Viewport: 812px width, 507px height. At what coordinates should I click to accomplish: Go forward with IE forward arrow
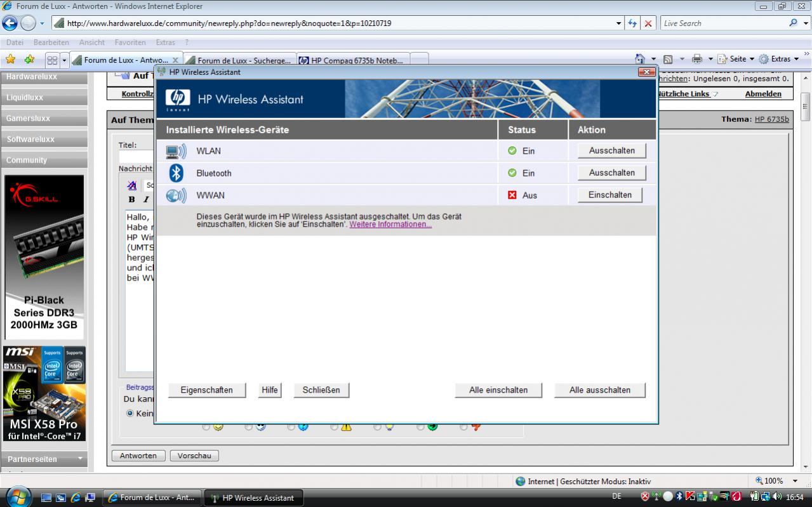[28, 23]
